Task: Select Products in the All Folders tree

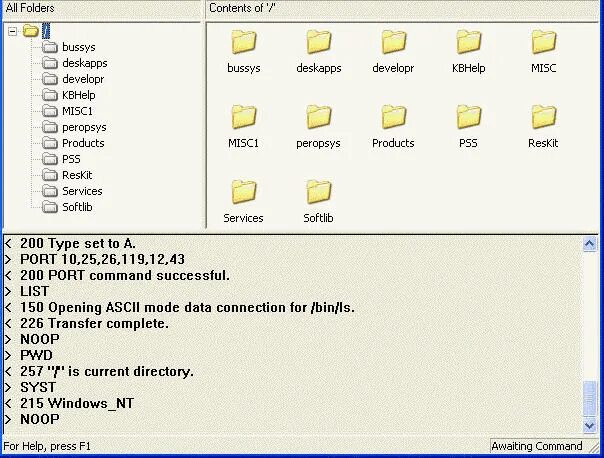Action: tap(83, 143)
